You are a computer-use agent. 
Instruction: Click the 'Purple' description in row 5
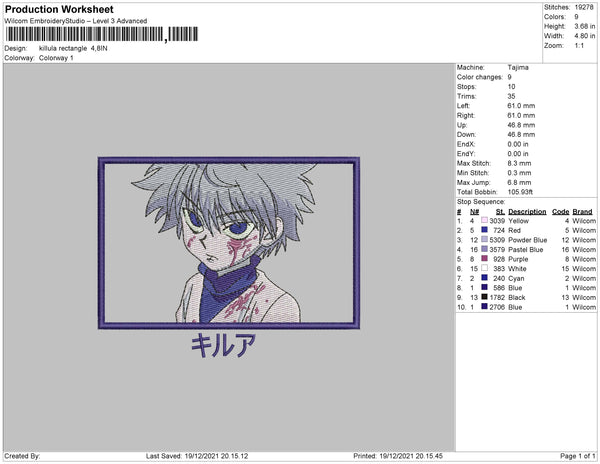(518, 259)
